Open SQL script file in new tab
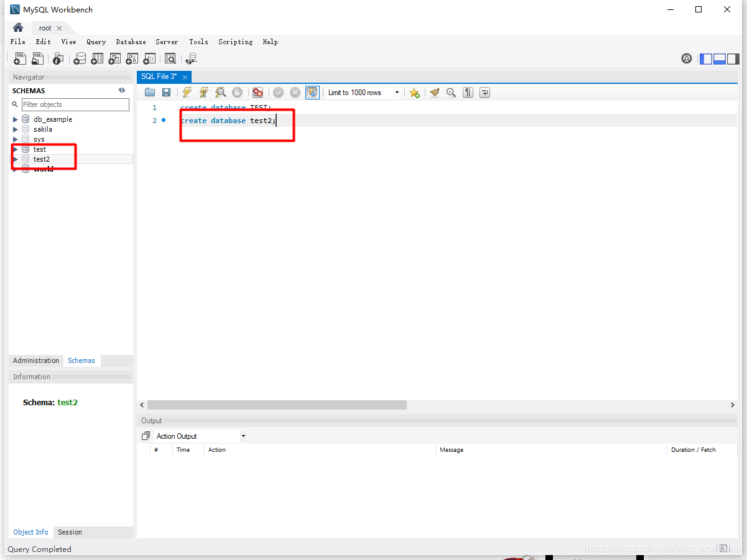This screenshot has height=560, width=747. click(x=38, y=58)
